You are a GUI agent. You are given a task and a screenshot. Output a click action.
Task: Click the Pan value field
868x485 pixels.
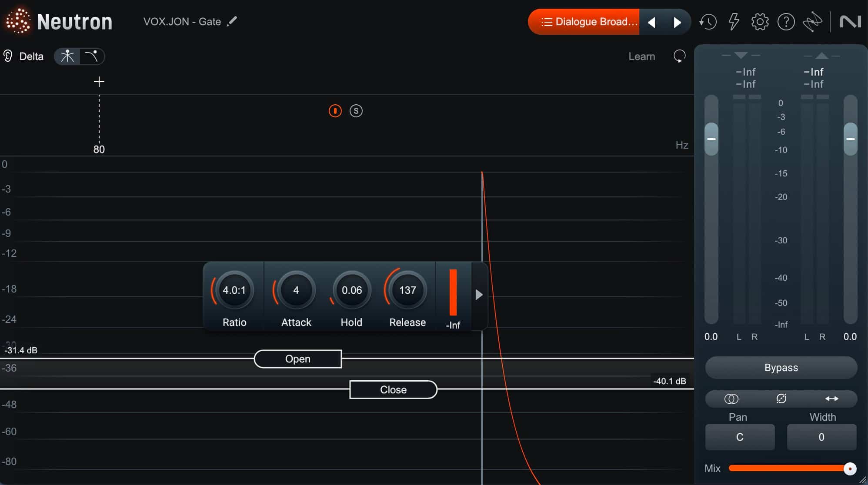[740, 437]
